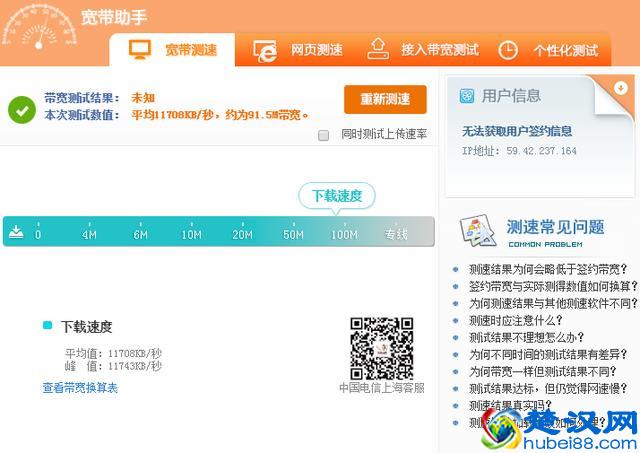This screenshot has width=640, height=453.
Task: Click the 50M mark on speed scale
Action: [x=293, y=235]
